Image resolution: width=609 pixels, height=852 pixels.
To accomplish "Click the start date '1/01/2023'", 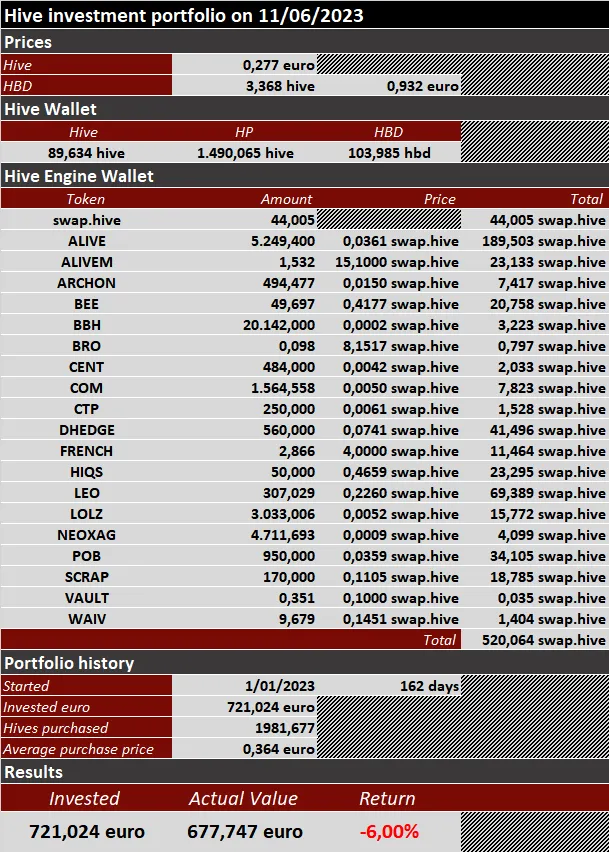I will (x=279, y=686).
